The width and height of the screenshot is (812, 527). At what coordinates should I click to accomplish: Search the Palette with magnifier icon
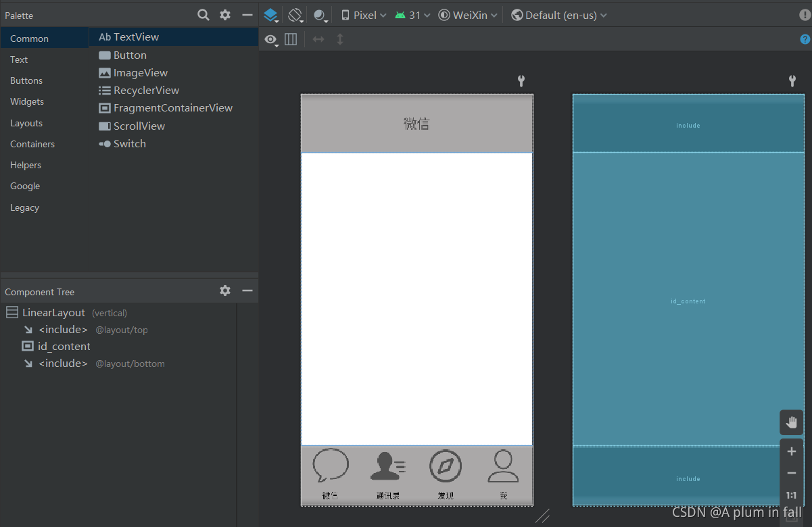coord(204,15)
